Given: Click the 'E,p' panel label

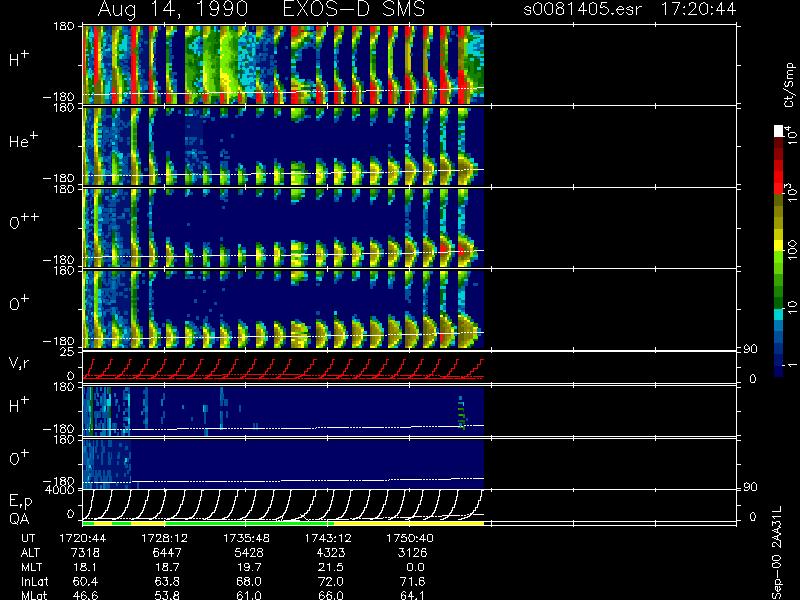Looking at the screenshot, I should click(x=20, y=502).
